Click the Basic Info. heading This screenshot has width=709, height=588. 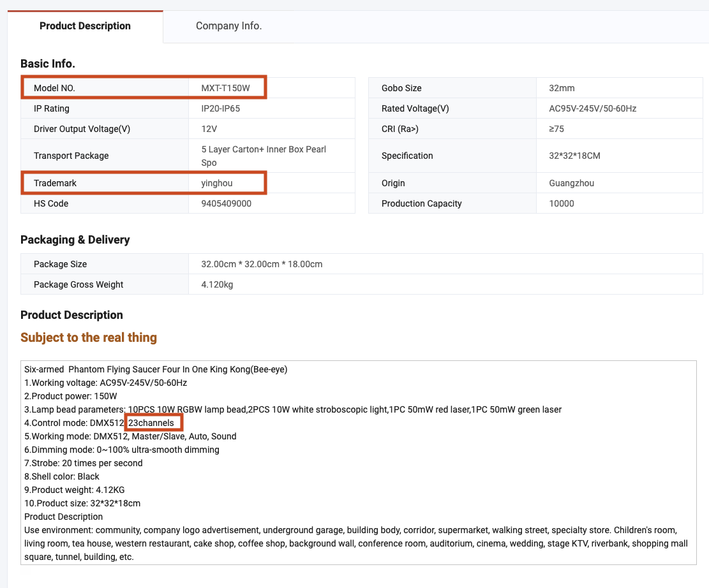click(x=48, y=64)
